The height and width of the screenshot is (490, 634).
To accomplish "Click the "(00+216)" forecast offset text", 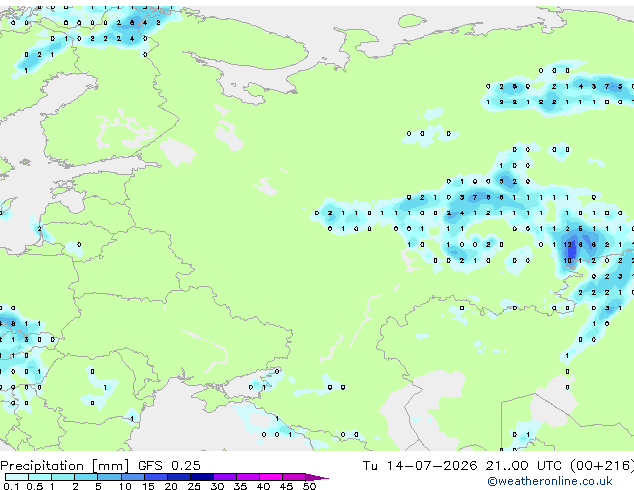I will [x=602, y=466].
